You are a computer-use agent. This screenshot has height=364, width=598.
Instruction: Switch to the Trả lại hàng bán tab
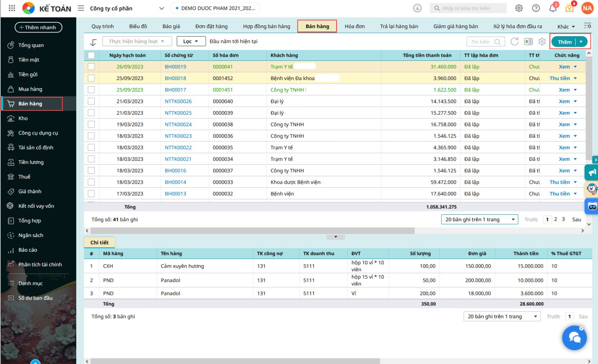[x=399, y=26]
